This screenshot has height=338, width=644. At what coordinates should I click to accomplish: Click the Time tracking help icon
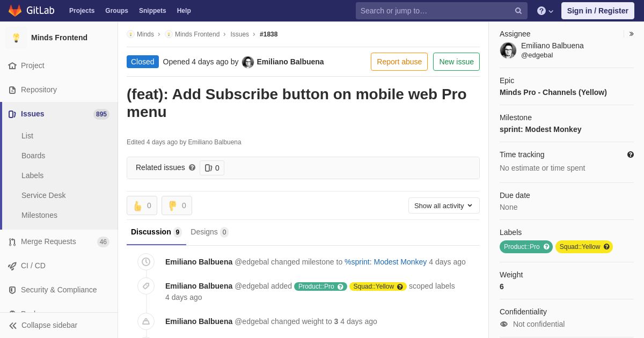631,155
